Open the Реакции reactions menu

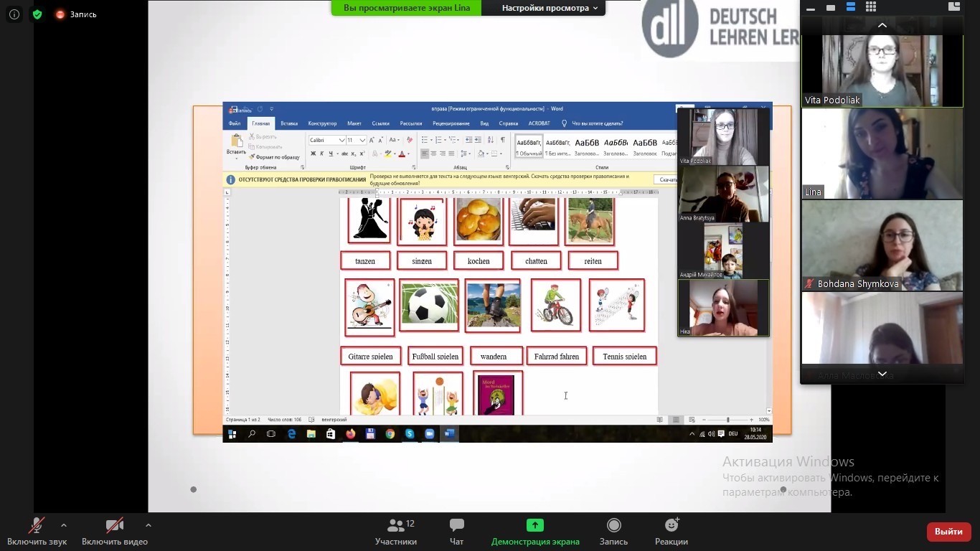[x=672, y=531]
